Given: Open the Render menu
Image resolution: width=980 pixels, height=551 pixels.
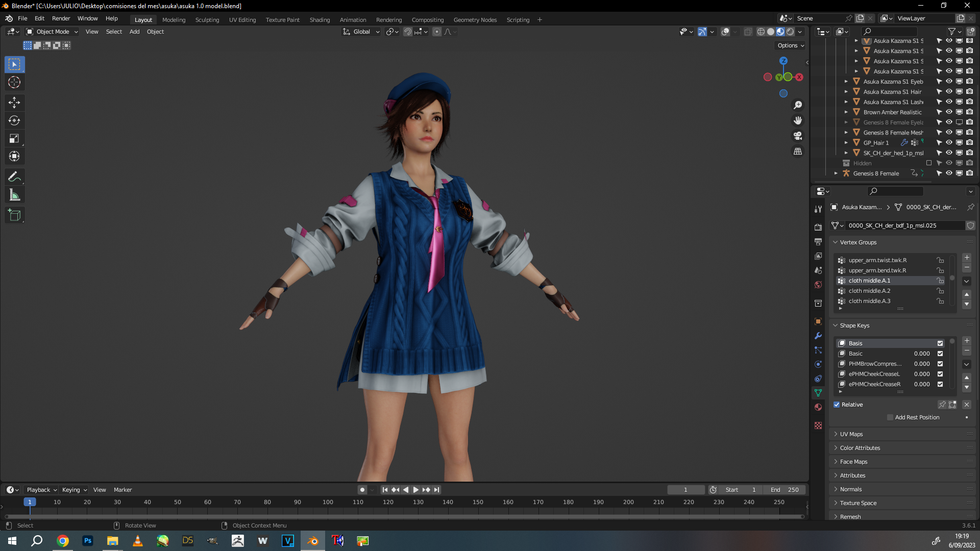Looking at the screenshot, I should [61, 18].
